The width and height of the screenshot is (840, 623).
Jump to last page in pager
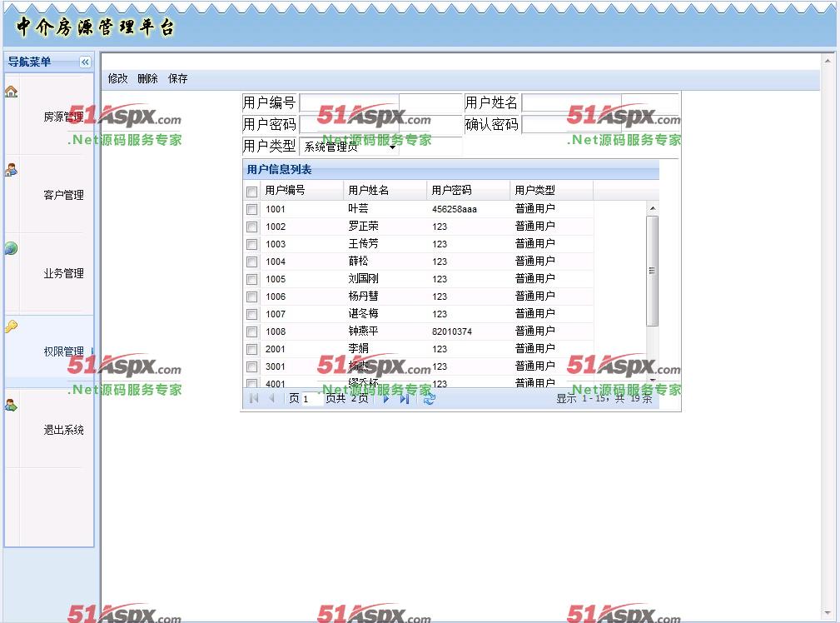point(405,399)
